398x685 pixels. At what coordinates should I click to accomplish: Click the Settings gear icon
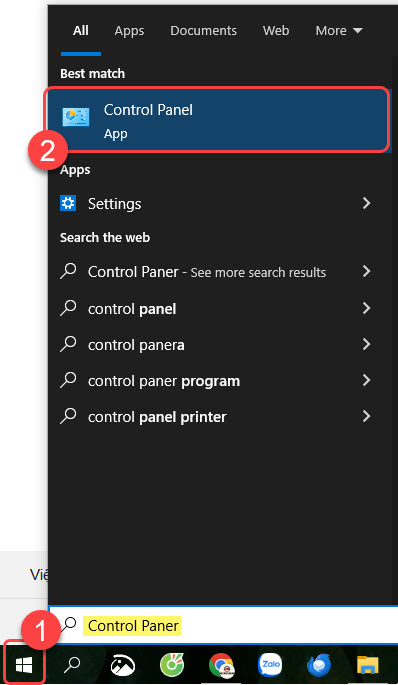[x=68, y=203]
